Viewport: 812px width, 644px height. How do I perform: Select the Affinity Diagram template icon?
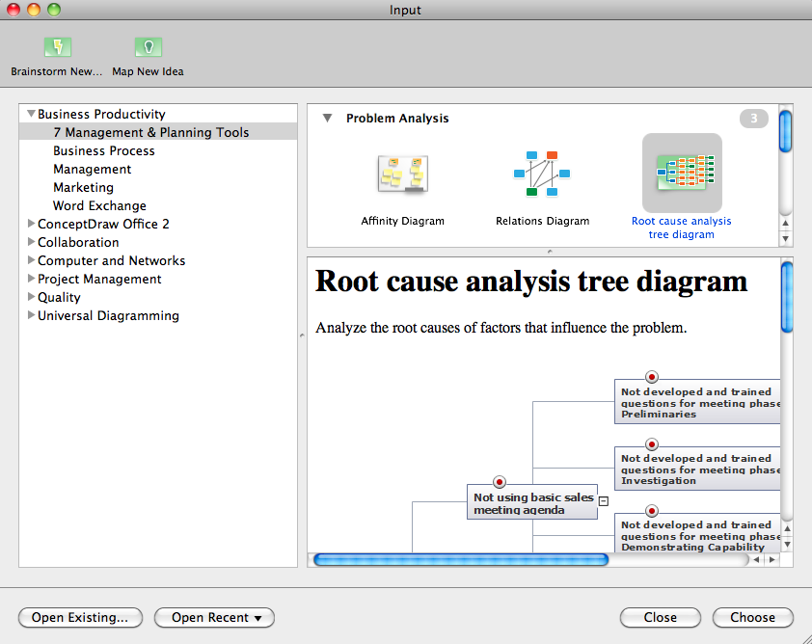pyautogui.click(x=402, y=174)
